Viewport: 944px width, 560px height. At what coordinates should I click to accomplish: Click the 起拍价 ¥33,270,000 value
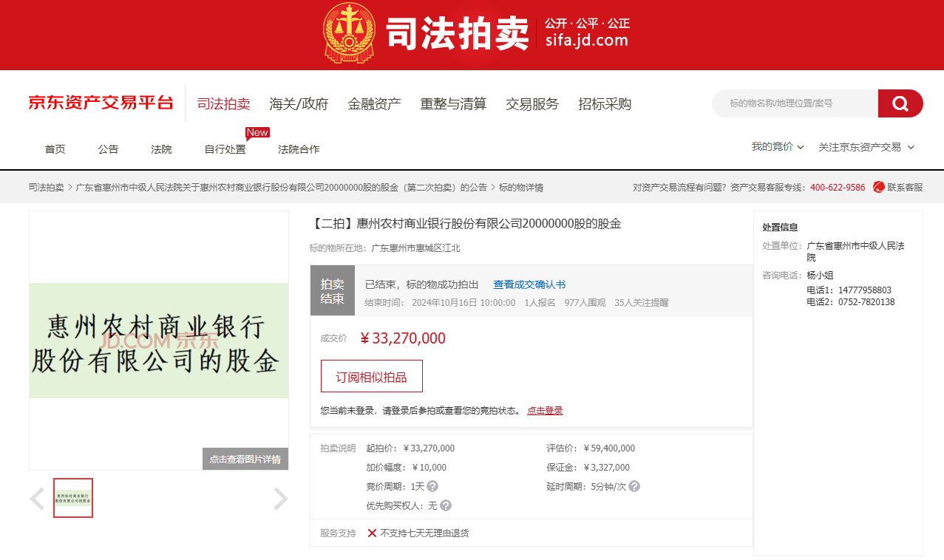click(x=429, y=448)
